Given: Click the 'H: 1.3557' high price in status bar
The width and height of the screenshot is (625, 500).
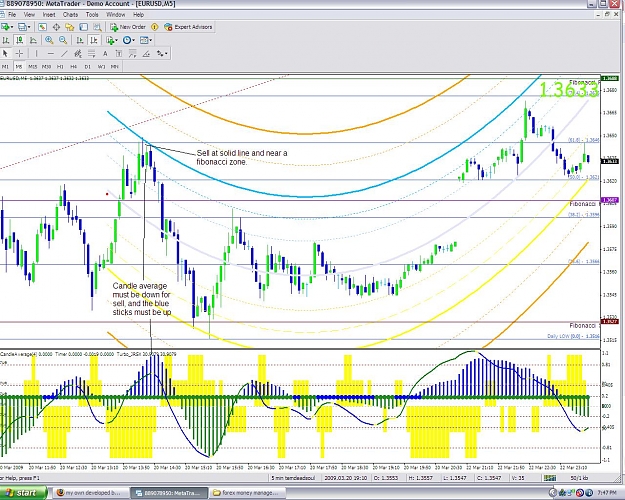Looking at the screenshot, I should pos(421,478).
